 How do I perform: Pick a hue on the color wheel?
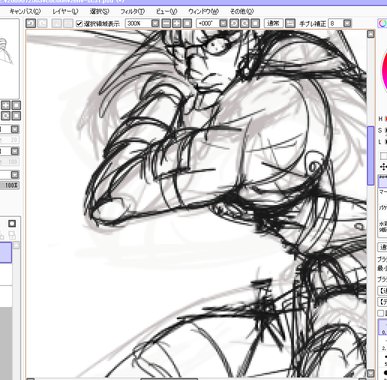384,70
